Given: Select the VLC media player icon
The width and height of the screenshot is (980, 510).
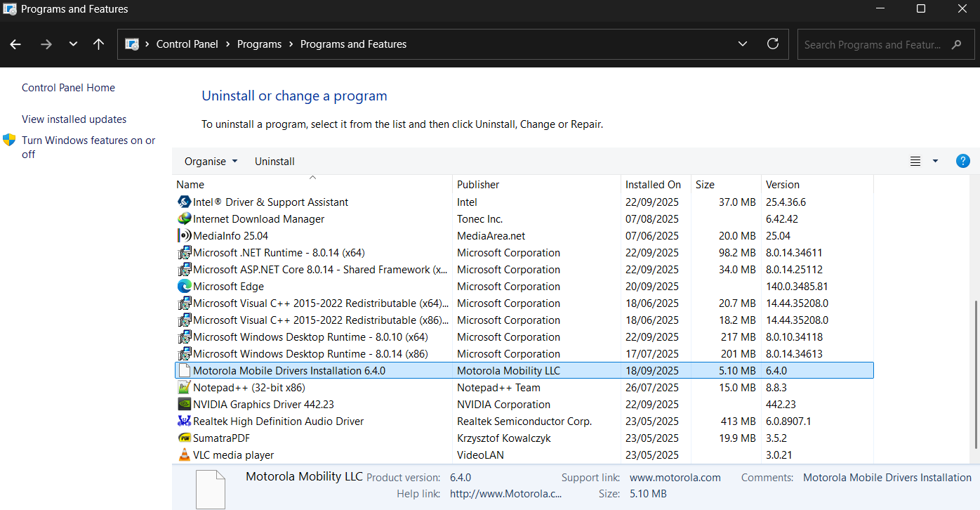Looking at the screenshot, I should [183, 455].
